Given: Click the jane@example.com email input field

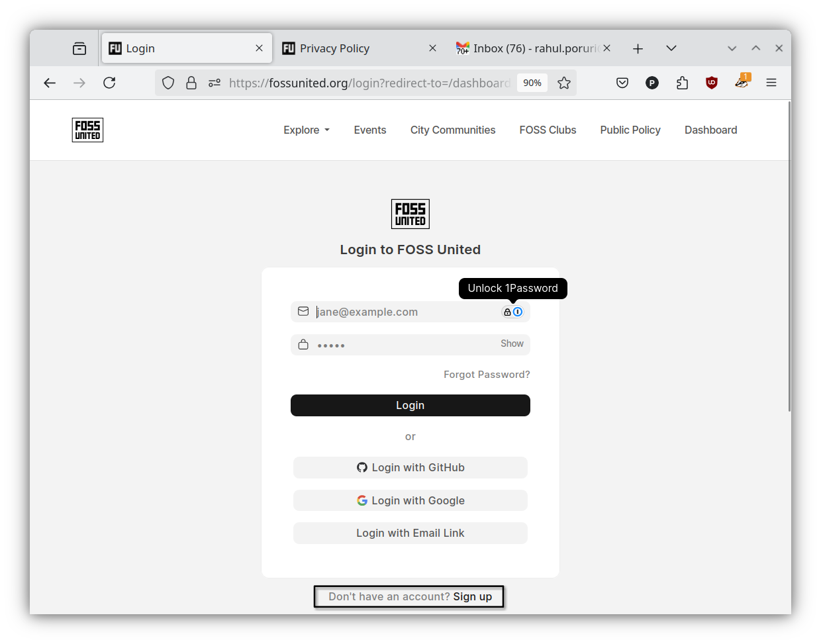Looking at the screenshot, I should (397, 311).
